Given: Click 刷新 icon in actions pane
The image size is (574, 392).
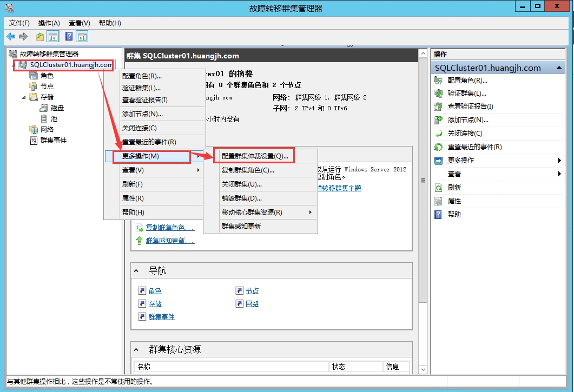Looking at the screenshot, I should (x=438, y=188).
